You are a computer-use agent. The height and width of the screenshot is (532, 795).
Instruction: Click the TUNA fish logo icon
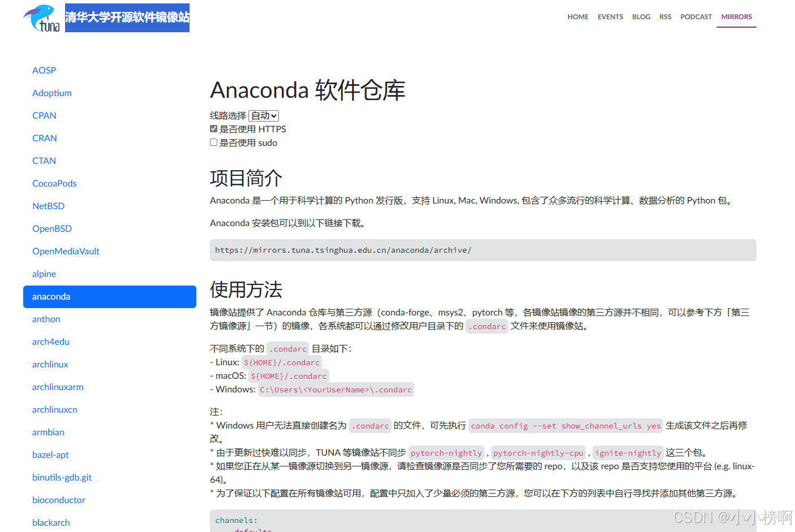tap(42, 18)
